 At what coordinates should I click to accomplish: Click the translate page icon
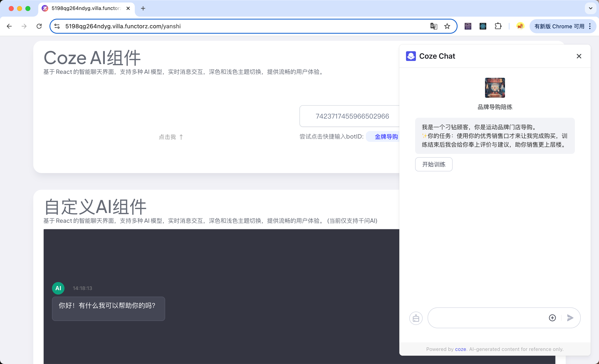433,26
